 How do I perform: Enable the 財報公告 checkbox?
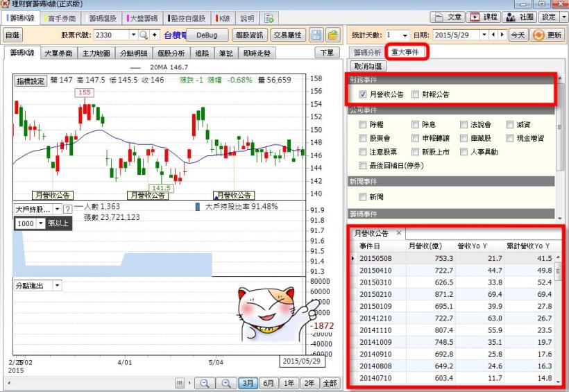point(415,94)
